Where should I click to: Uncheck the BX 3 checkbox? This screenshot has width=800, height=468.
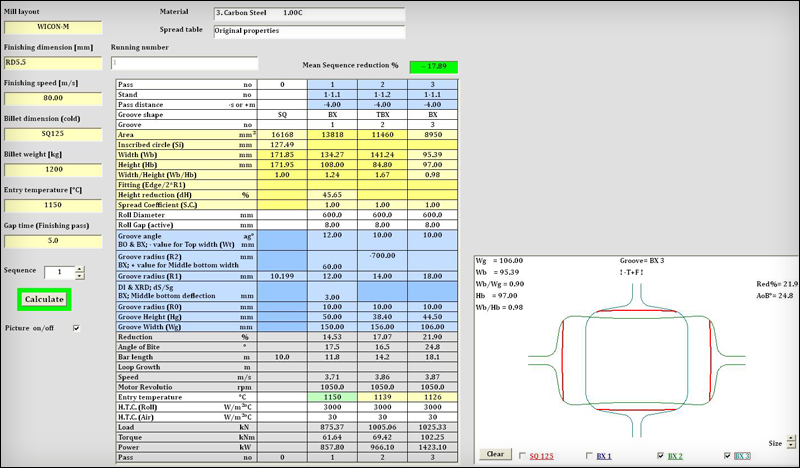pyautogui.click(x=728, y=456)
